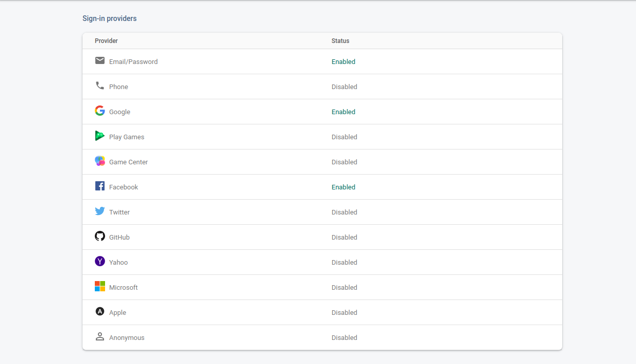This screenshot has width=636, height=364.
Task: Click Enabled status for Email/Password
Action: coord(343,61)
